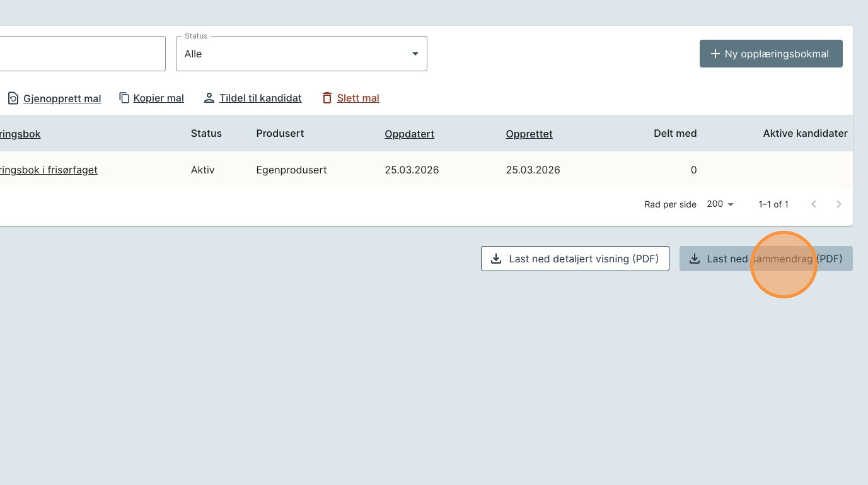Sort table by Oppdatert column

[409, 134]
